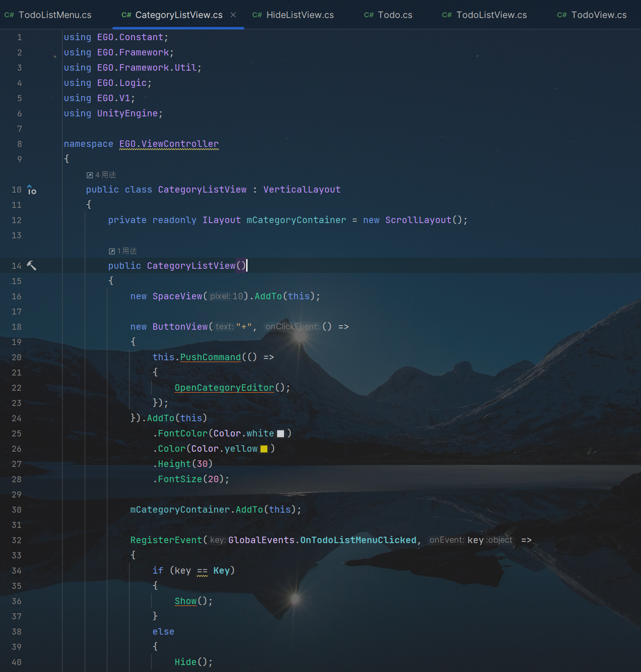Screen dimensions: 641x672
Task: Click line number 8 in the gutter
Action: click(x=19, y=144)
